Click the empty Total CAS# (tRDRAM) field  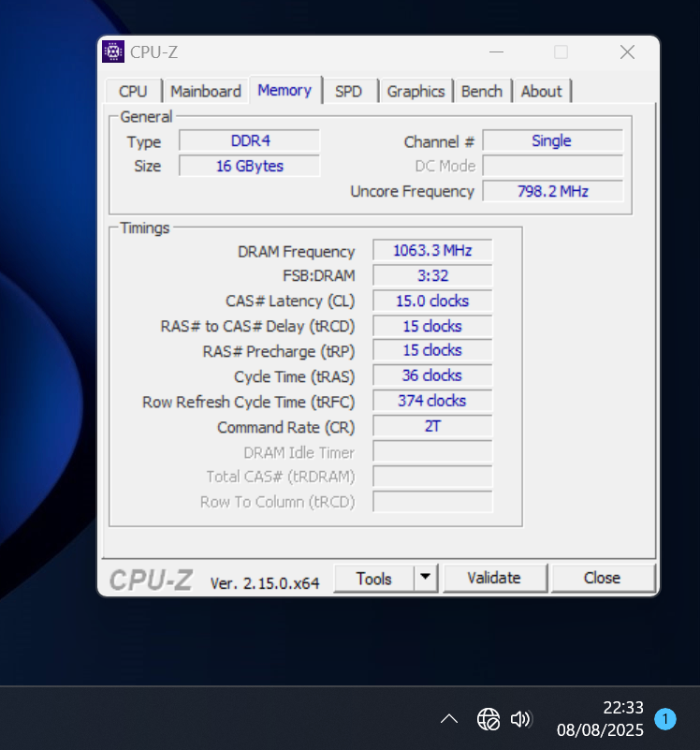click(x=432, y=477)
